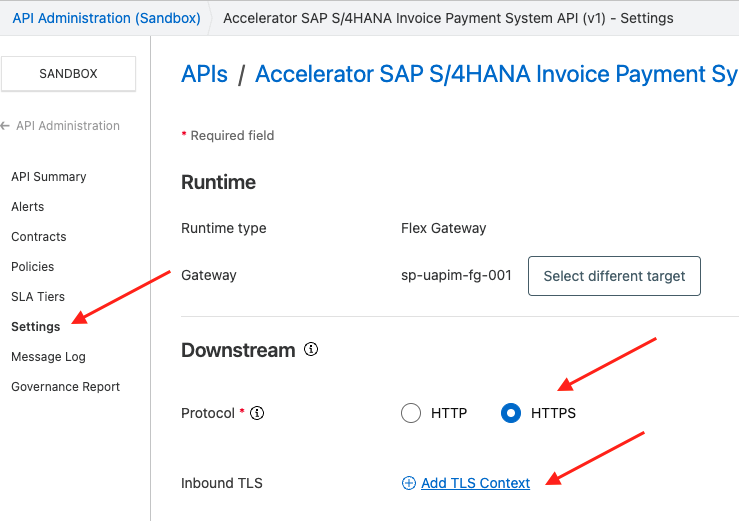This screenshot has height=521, width=739.
Task: Click the Accelerator SAP S/4HANA heading link
Action: click(497, 74)
